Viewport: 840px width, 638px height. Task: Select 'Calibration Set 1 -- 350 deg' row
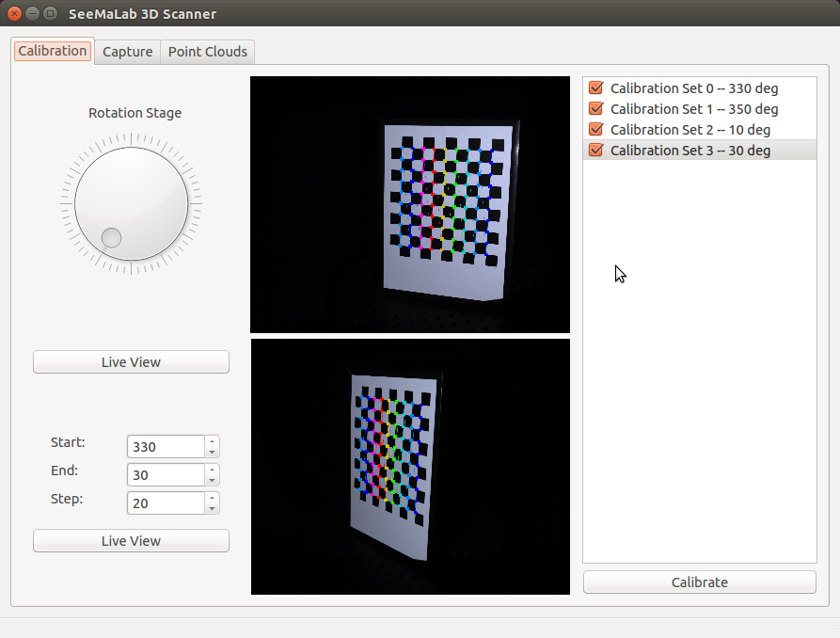[700, 109]
